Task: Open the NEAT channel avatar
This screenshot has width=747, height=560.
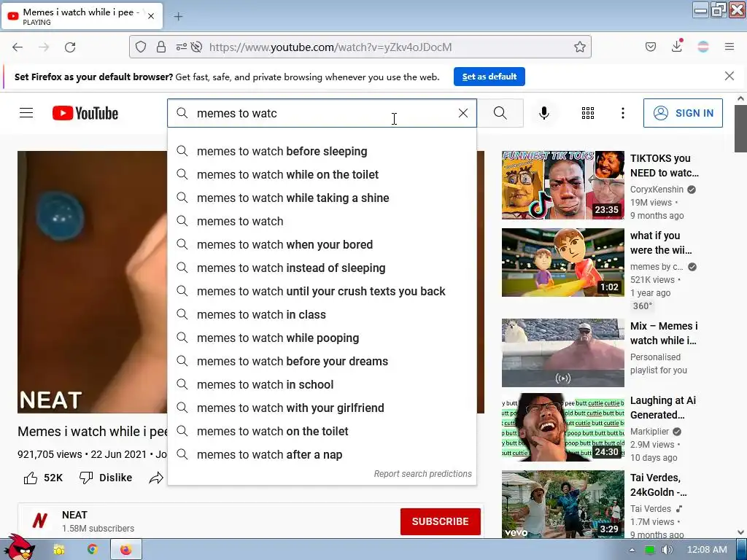Action: (39, 521)
